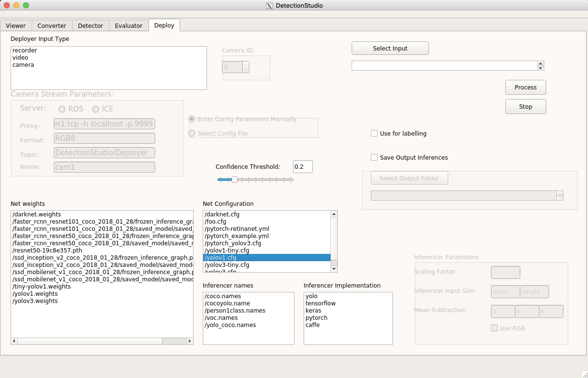Click the up arrow of input path spinner
This screenshot has height=378, width=588.
pos(540,63)
